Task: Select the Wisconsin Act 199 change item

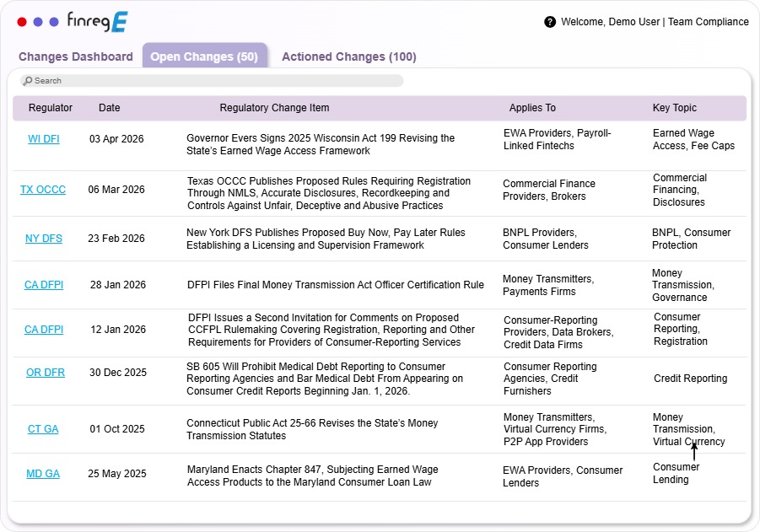Action: pos(321,144)
